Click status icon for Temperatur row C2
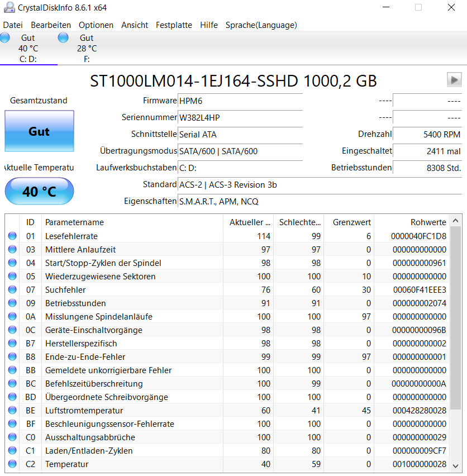467x476 pixels. 12,464
